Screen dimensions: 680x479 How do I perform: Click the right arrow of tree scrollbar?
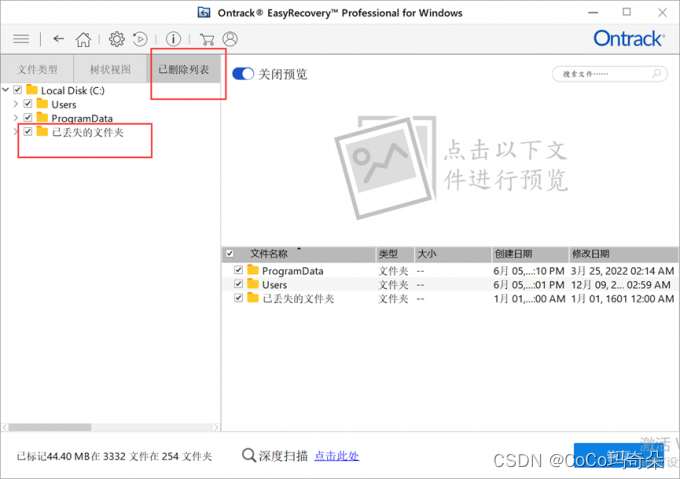216,427
